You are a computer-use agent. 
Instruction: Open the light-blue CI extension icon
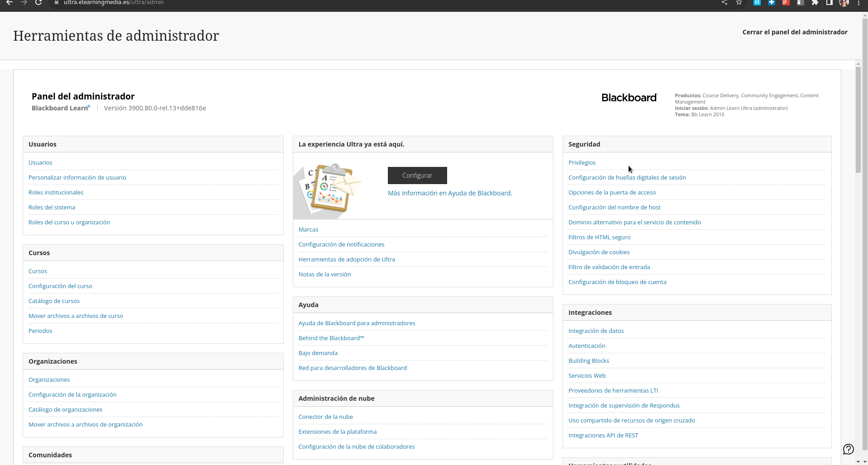click(x=757, y=2)
